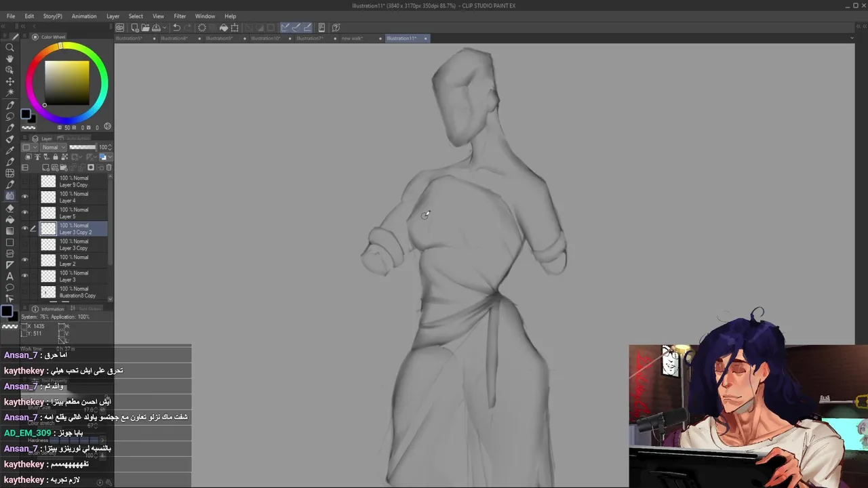The image size is (868, 488).
Task: Select the Lasso selection tool
Action: tap(9, 117)
